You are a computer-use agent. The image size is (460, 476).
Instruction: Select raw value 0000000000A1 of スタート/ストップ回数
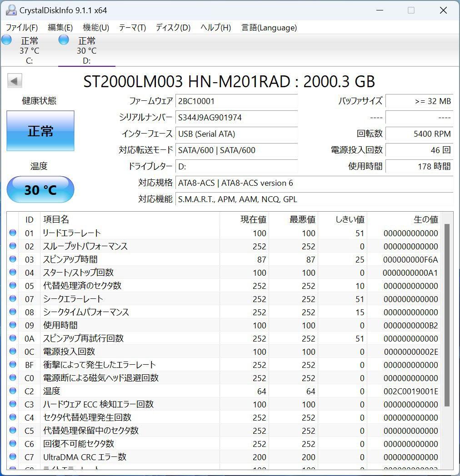[x=410, y=273]
